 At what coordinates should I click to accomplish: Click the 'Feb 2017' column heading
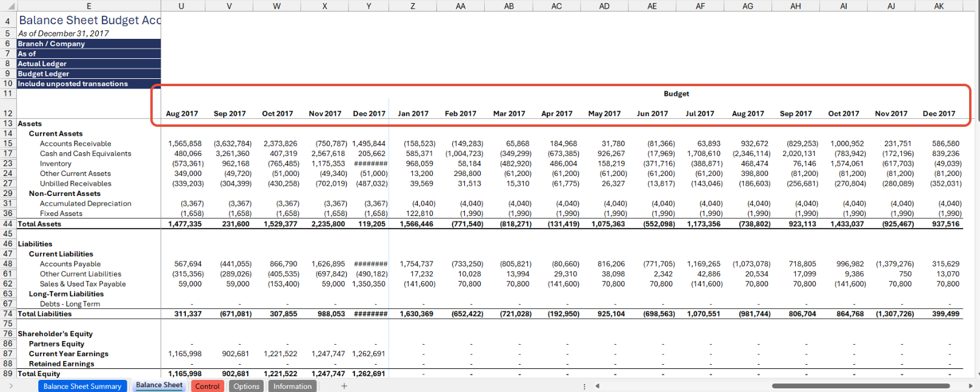(461, 113)
